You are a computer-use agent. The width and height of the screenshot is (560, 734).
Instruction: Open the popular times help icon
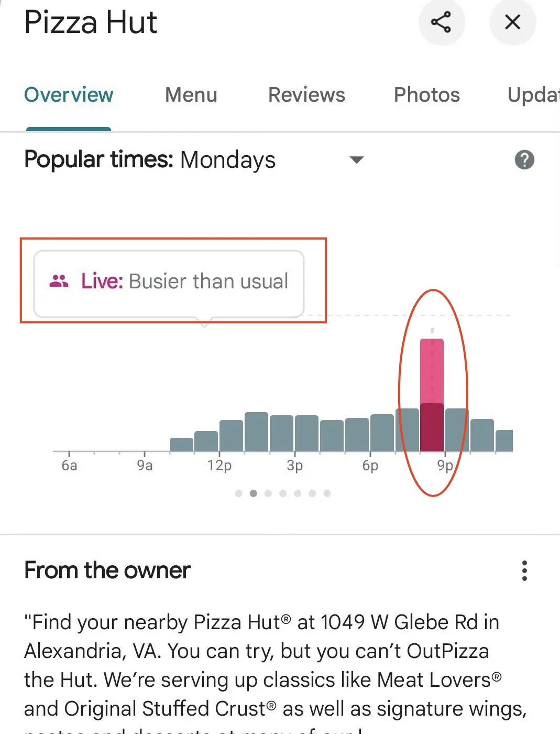[x=524, y=160]
